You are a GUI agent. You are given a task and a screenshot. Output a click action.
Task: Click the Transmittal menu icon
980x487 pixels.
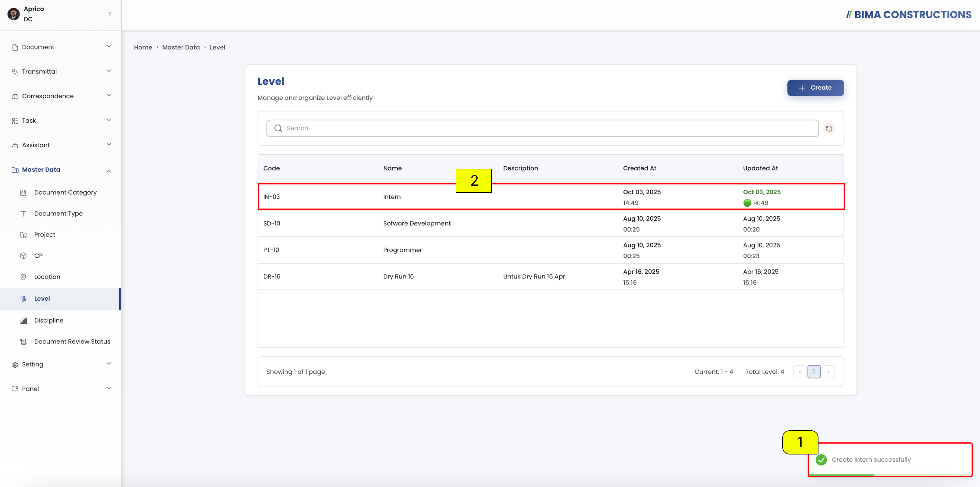[15, 72]
